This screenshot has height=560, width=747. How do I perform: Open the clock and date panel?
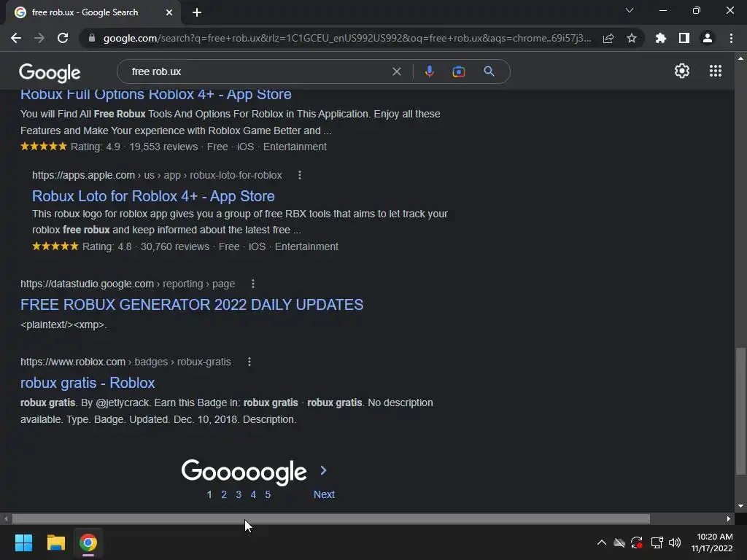click(712, 542)
